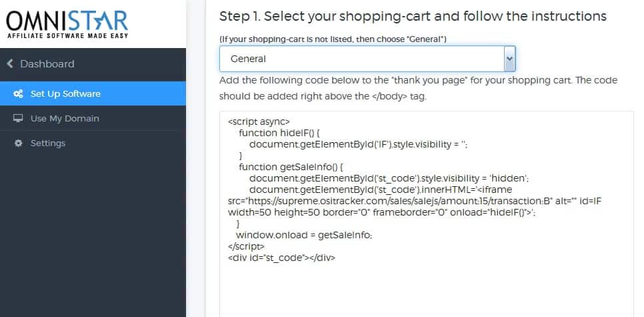Select the Set Up Software menu label
This screenshot has height=317, width=644.
[x=65, y=94]
